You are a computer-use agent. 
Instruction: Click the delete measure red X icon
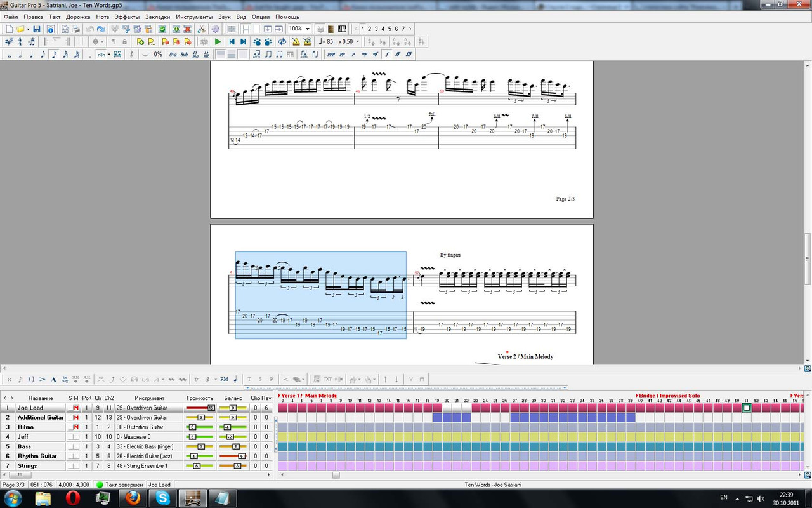(x=187, y=29)
